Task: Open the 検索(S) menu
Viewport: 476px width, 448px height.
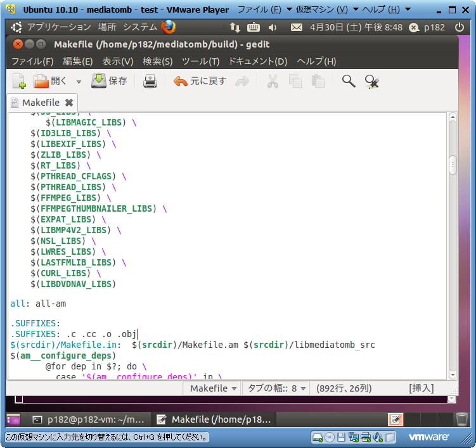Action: pyautogui.click(x=158, y=61)
